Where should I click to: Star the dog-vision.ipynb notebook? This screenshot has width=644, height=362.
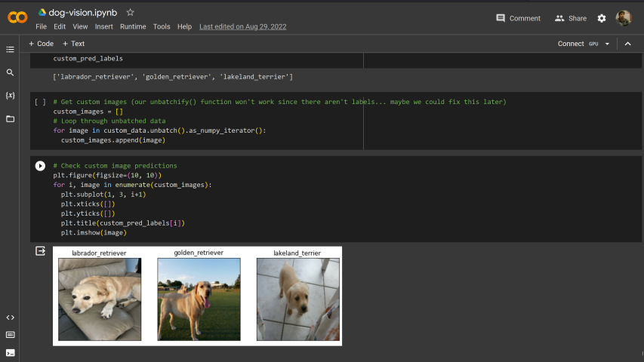click(x=130, y=13)
